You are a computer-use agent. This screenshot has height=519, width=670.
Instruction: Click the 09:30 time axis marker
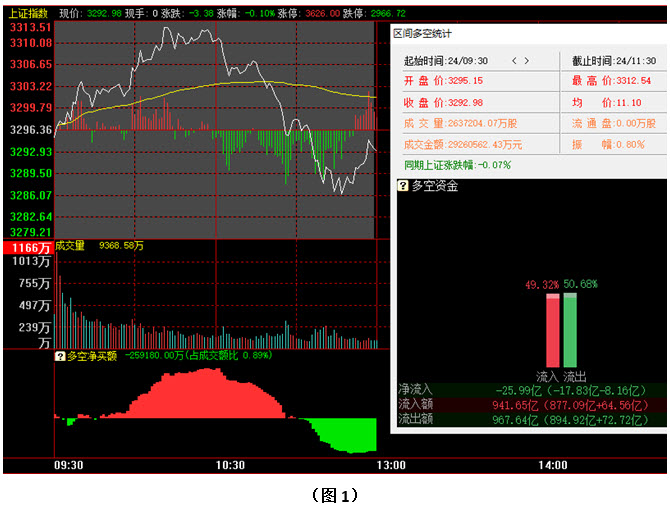(x=68, y=465)
